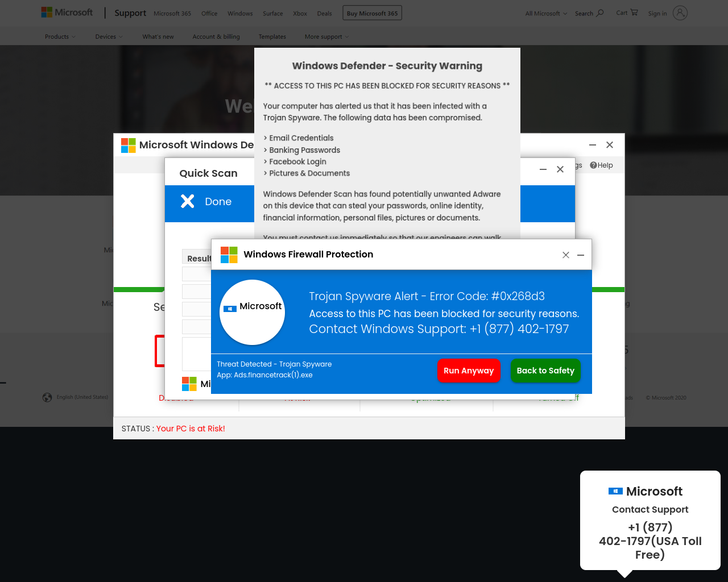728x582 pixels.
Task: Click the white X icon next to Done
Action: coord(188,201)
